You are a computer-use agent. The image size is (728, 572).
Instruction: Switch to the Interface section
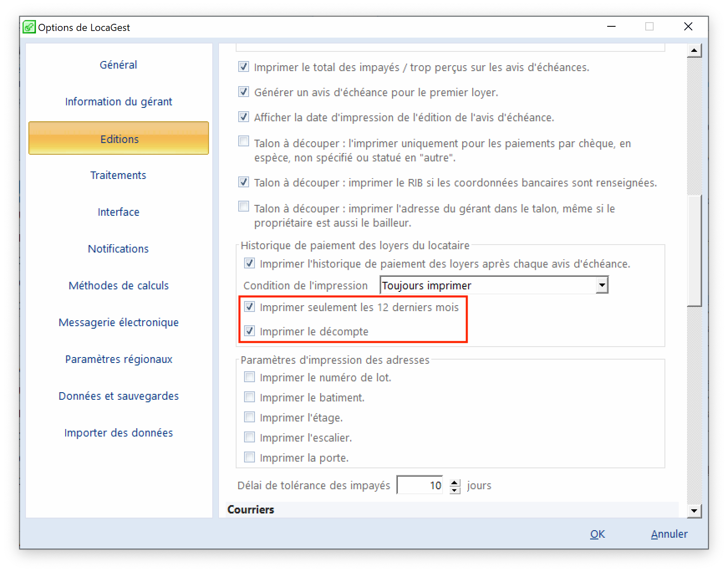(x=118, y=212)
